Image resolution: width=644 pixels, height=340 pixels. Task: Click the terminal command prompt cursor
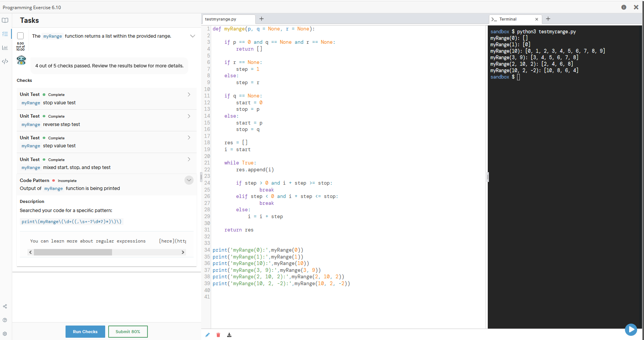518,77
